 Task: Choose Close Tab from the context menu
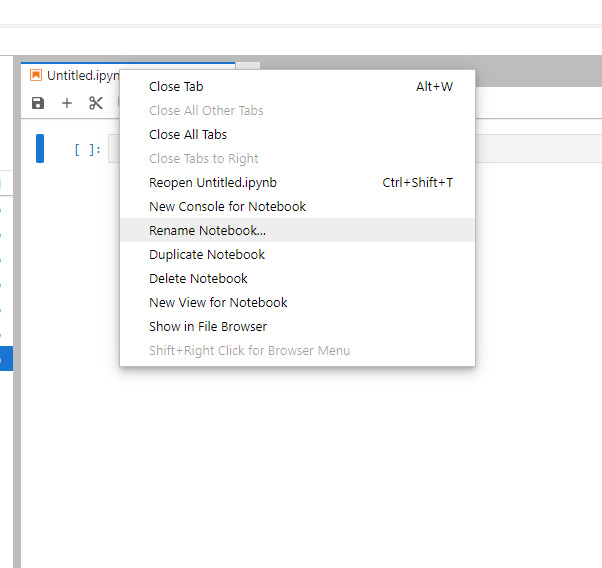tap(176, 87)
